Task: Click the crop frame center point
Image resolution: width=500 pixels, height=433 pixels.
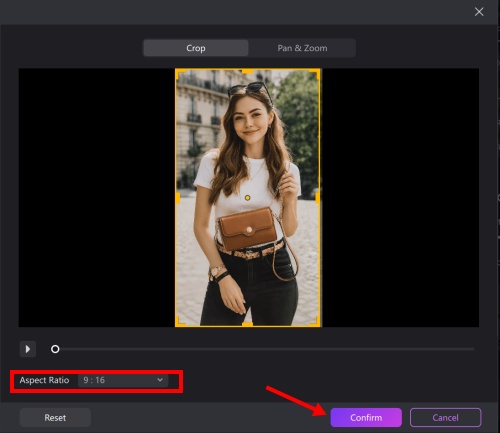Action: coord(247,198)
